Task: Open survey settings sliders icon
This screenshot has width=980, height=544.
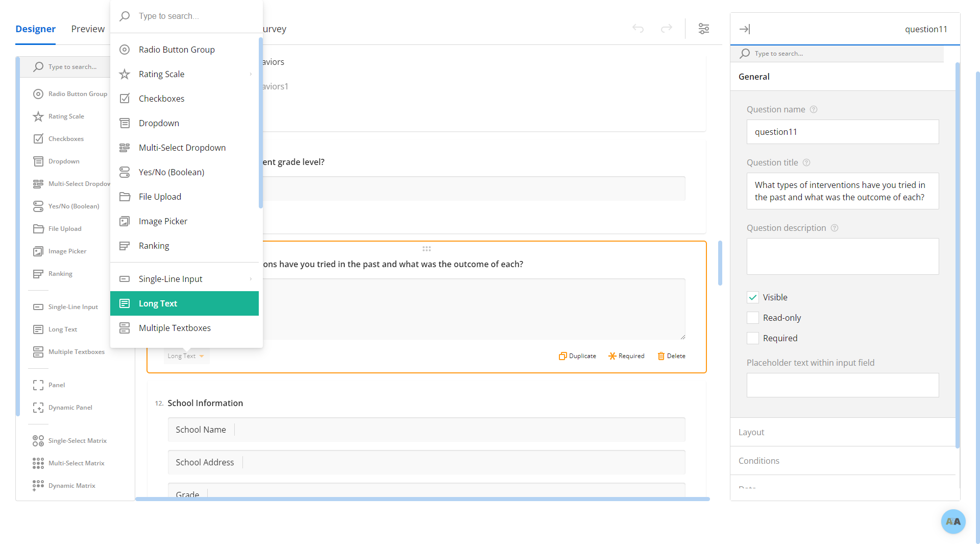Action: (704, 29)
